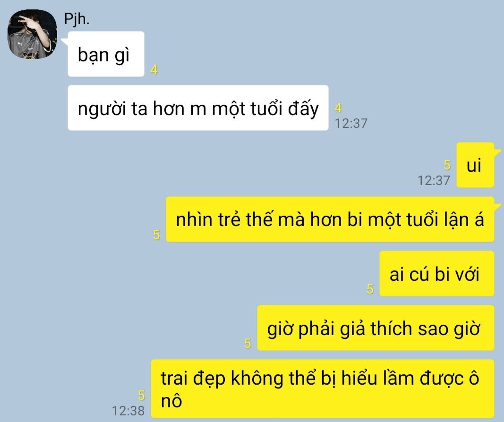Tap the 12:37 timestamp under received message

point(351,123)
